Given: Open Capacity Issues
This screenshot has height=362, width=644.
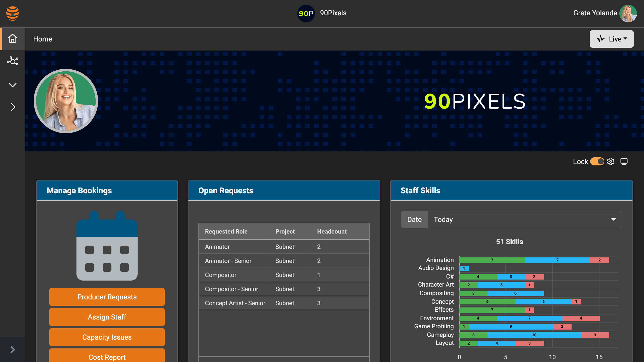Looking at the screenshot, I should pos(107,337).
